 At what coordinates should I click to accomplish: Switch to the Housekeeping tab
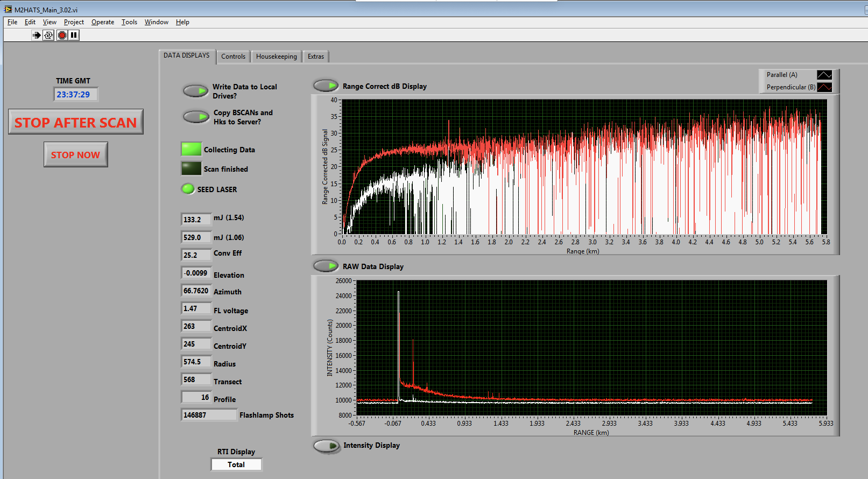click(276, 57)
